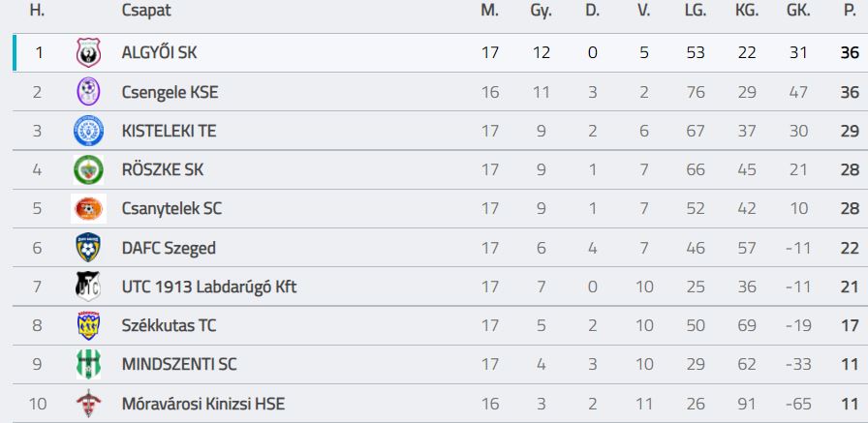Click the GK. goal difference header
Viewport: 868px width, 423px height.
pos(798,12)
